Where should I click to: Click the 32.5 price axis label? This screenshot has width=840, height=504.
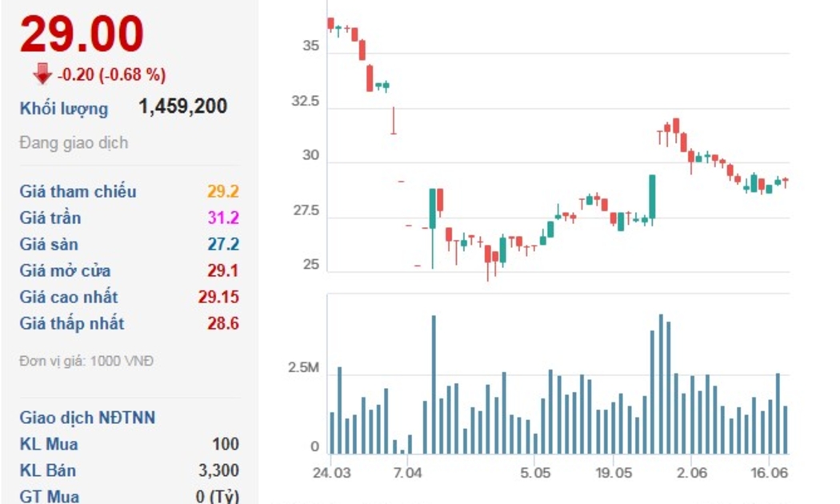(x=304, y=102)
